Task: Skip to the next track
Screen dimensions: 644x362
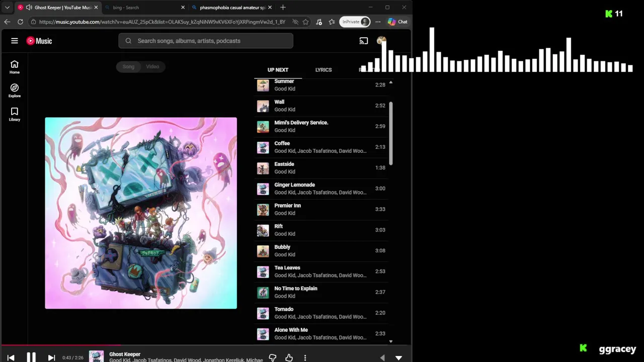Action: pos(51,357)
